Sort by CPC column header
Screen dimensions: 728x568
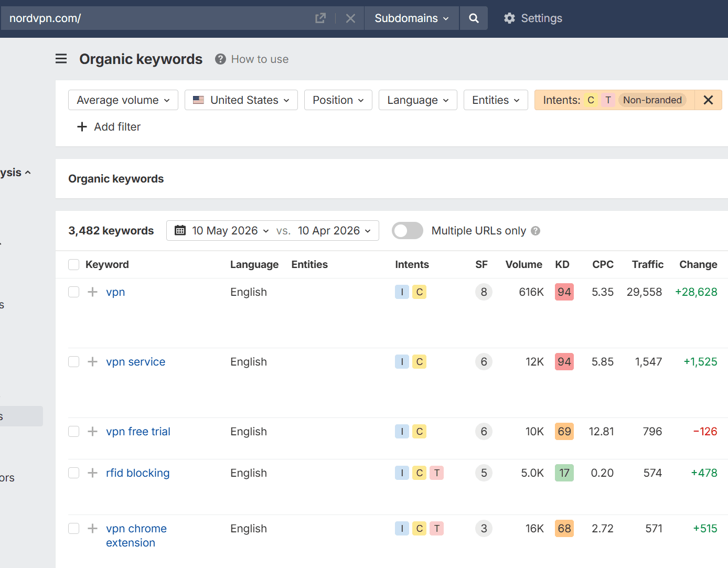603,265
